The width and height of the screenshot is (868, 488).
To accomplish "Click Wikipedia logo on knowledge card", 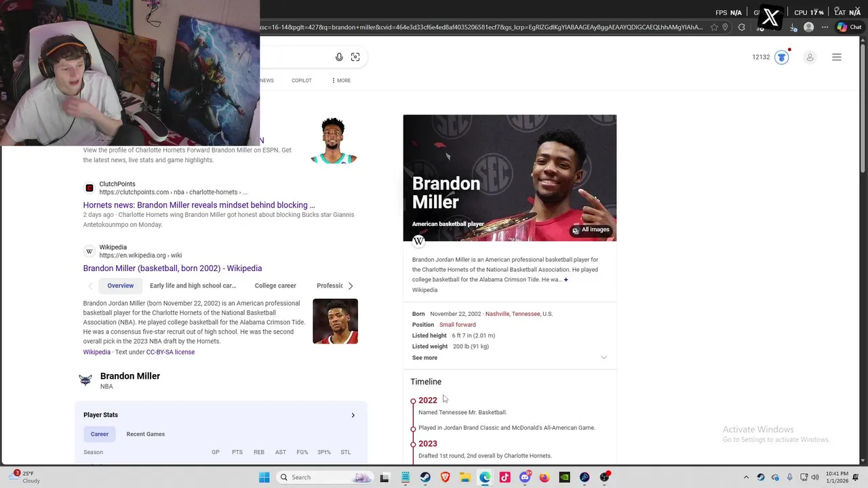I will pos(418,241).
